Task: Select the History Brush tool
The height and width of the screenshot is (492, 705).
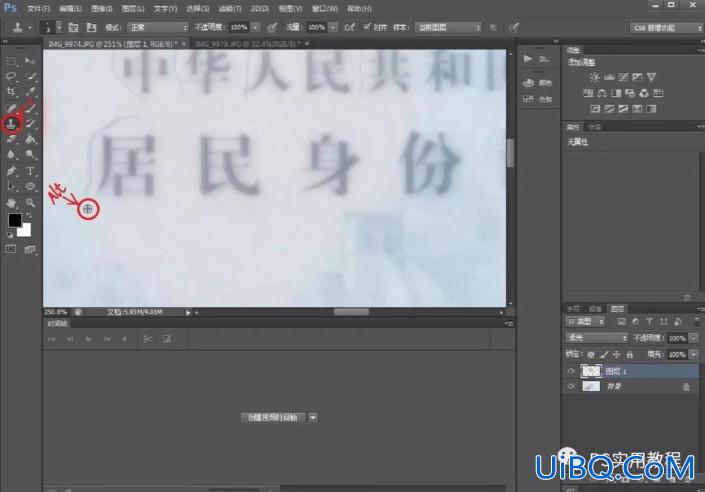Action: (30, 124)
